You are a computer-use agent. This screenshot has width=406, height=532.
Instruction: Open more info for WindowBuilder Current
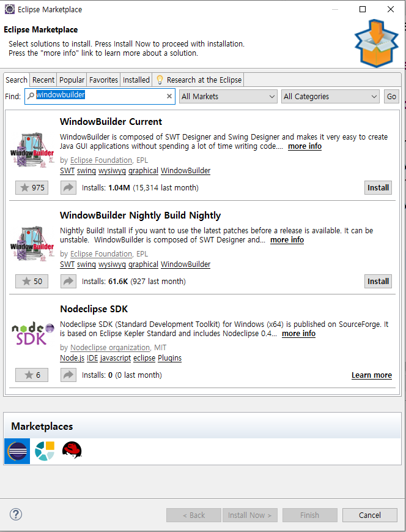click(304, 146)
